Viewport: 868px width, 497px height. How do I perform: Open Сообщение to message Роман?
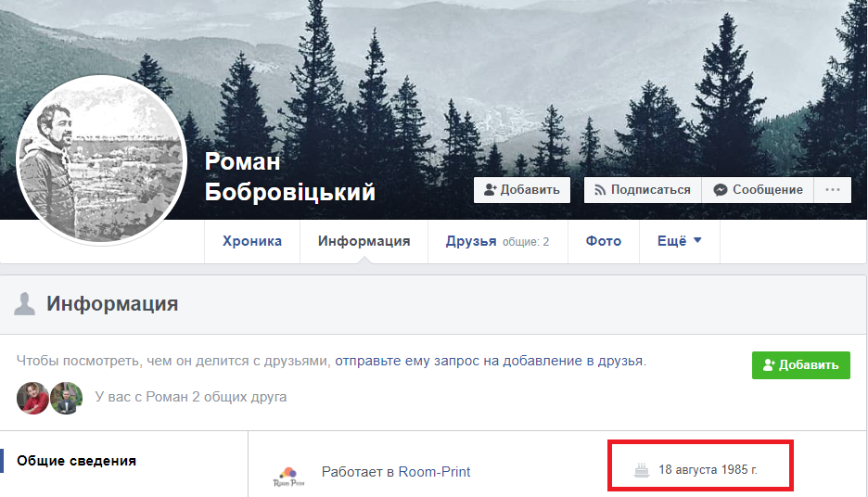tap(758, 190)
